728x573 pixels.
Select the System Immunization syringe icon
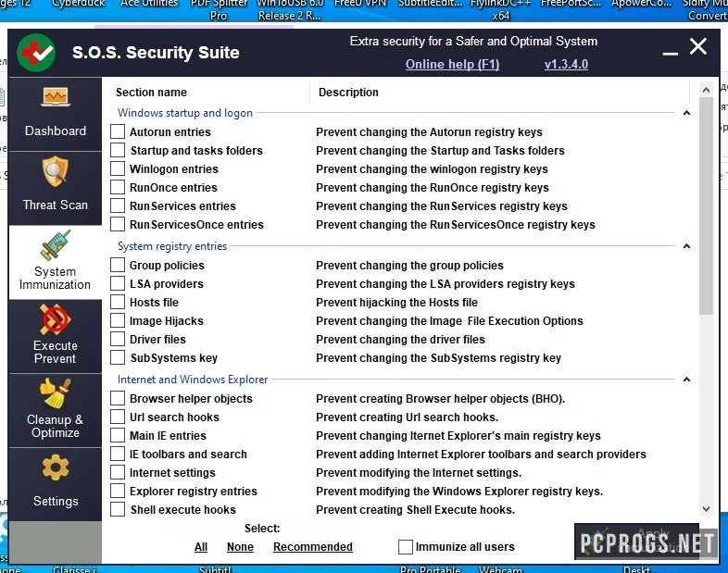56,244
